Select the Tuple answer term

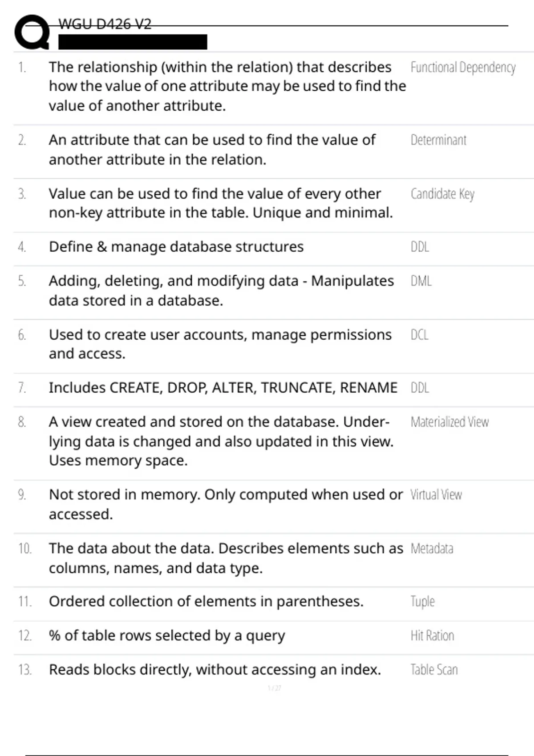pyautogui.click(x=422, y=601)
